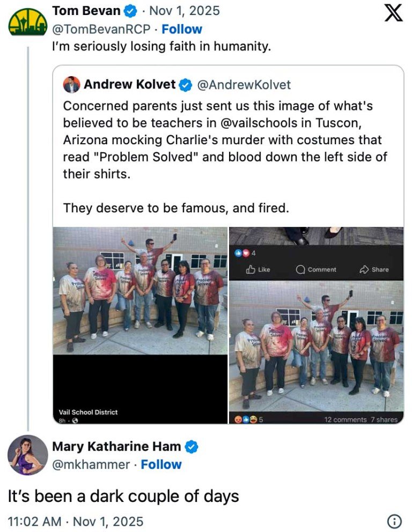Open the 12 comments link
Image resolution: width=412 pixels, height=532 pixels.
pyautogui.click(x=345, y=419)
